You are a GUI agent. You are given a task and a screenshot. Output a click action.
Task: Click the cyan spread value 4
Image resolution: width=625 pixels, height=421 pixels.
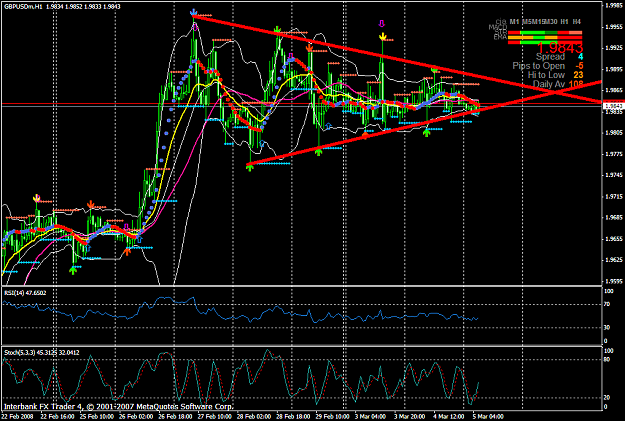[580, 57]
